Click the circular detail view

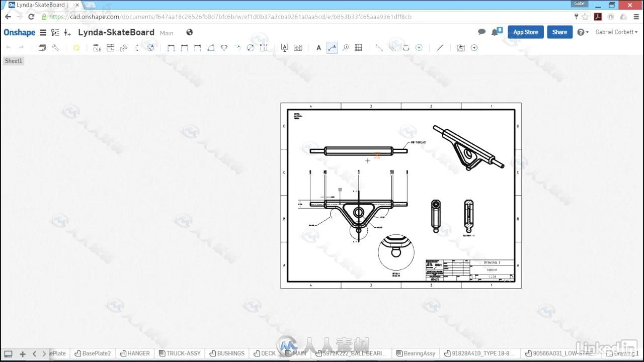coord(396,251)
